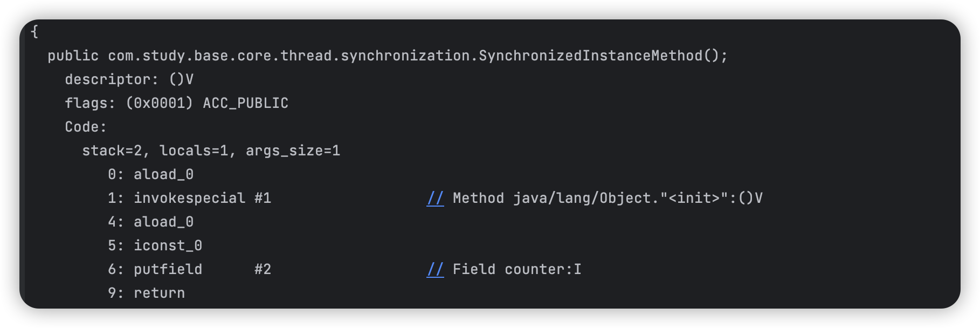Click the opening curly brace
This screenshot has height=328, width=980.
34,32
